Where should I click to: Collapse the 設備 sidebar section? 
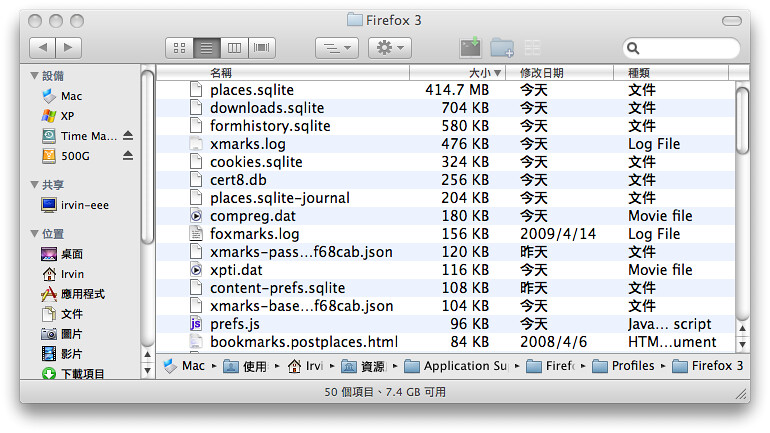click(34, 76)
